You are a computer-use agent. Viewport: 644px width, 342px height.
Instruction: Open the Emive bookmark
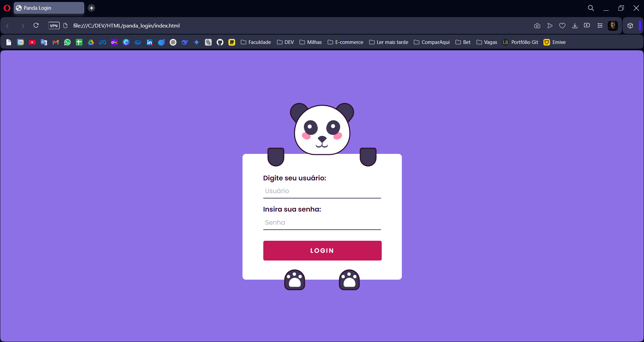(x=555, y=42)
